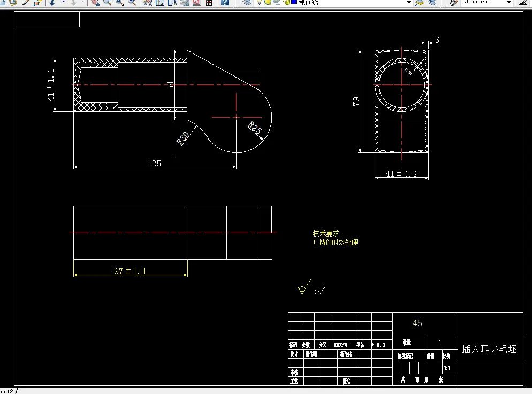
Task: Click the greyed Redo arrow icon
Action: [x=73, y=2]
